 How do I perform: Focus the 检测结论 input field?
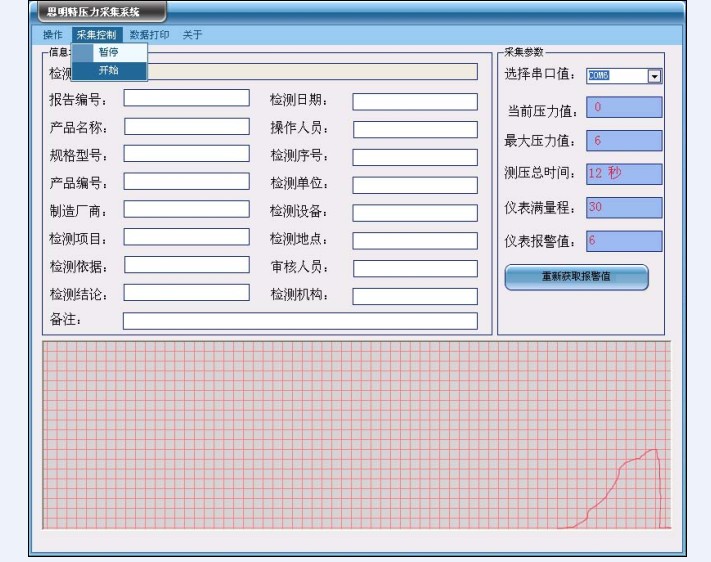click(186, 293)
